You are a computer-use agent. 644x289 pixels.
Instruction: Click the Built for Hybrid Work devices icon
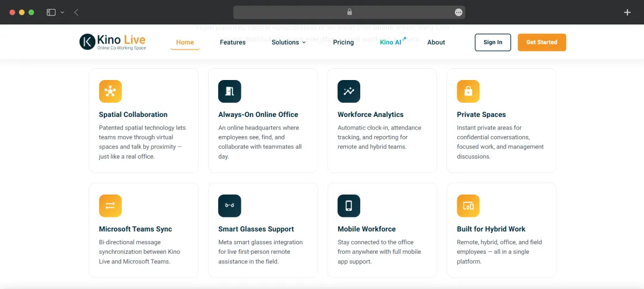pos(468,205)
